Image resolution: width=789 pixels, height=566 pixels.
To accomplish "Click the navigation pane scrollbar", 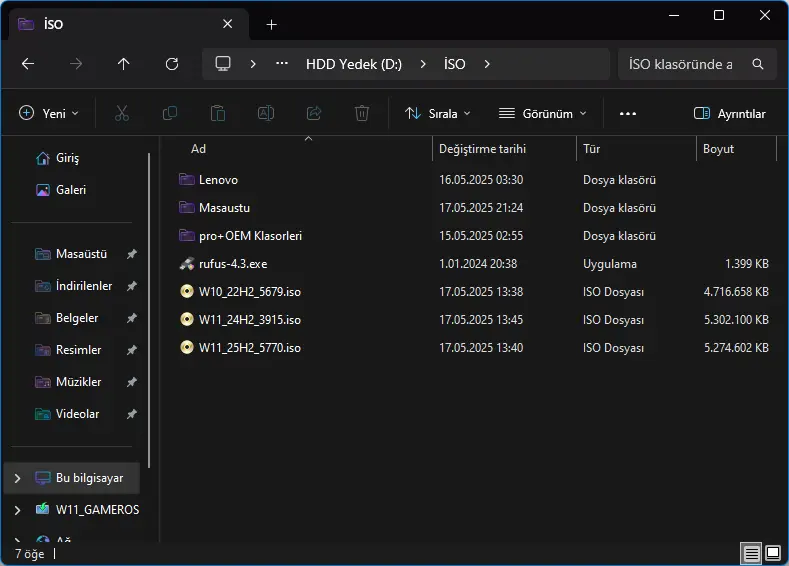I will pyautogui.click(x=149, y=310).
